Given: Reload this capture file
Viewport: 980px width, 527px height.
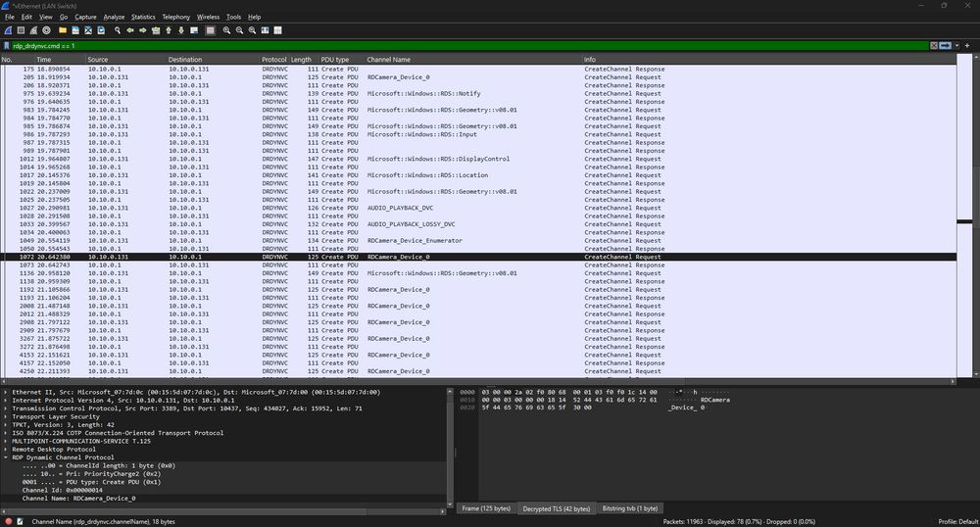Looking at the screenshot, I should pyautogui.click(x=101, y=30).
